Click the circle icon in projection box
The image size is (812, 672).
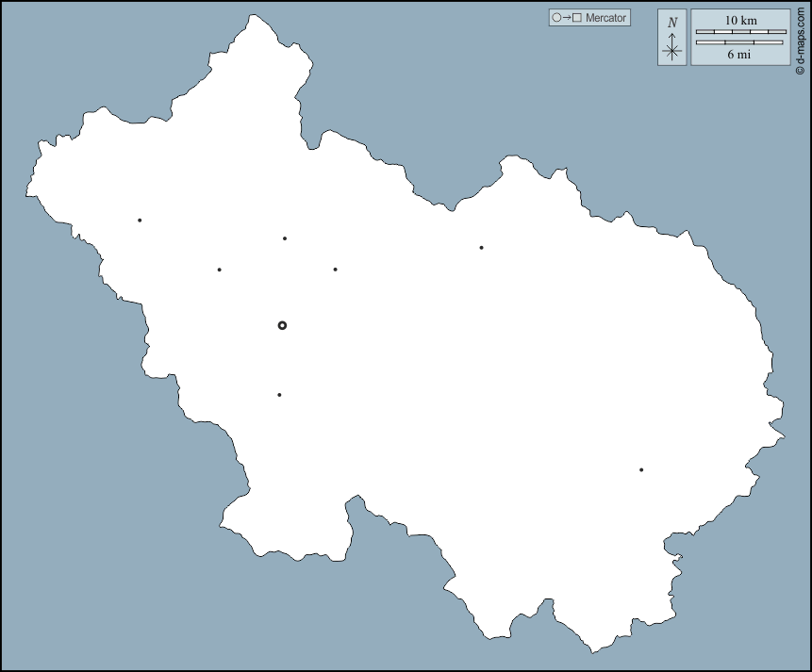coord(556,18)
